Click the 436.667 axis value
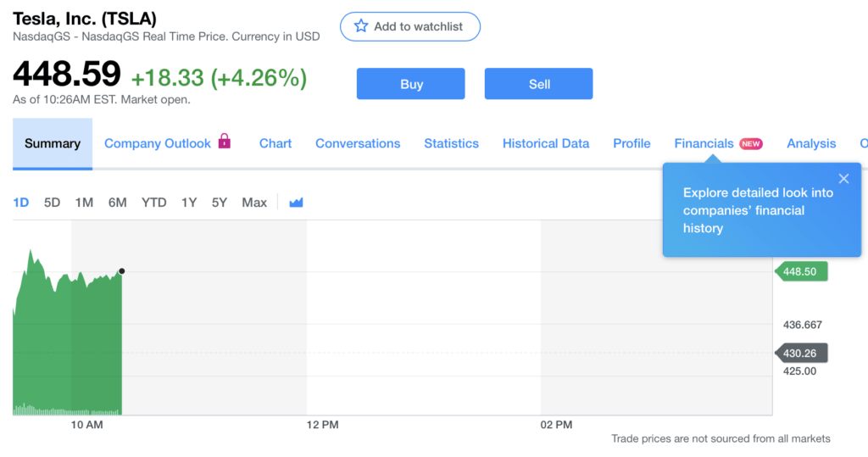Image resolution: width=868 pixels, height=457 pixels. tap(802, 325)
